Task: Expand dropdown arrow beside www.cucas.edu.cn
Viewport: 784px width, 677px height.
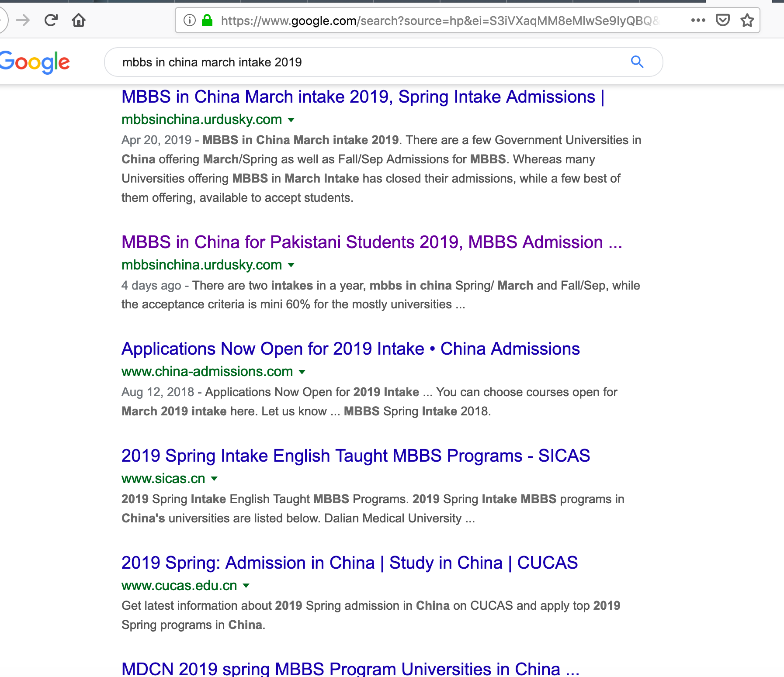Action: pyautogui.click(x=246, y=586)
